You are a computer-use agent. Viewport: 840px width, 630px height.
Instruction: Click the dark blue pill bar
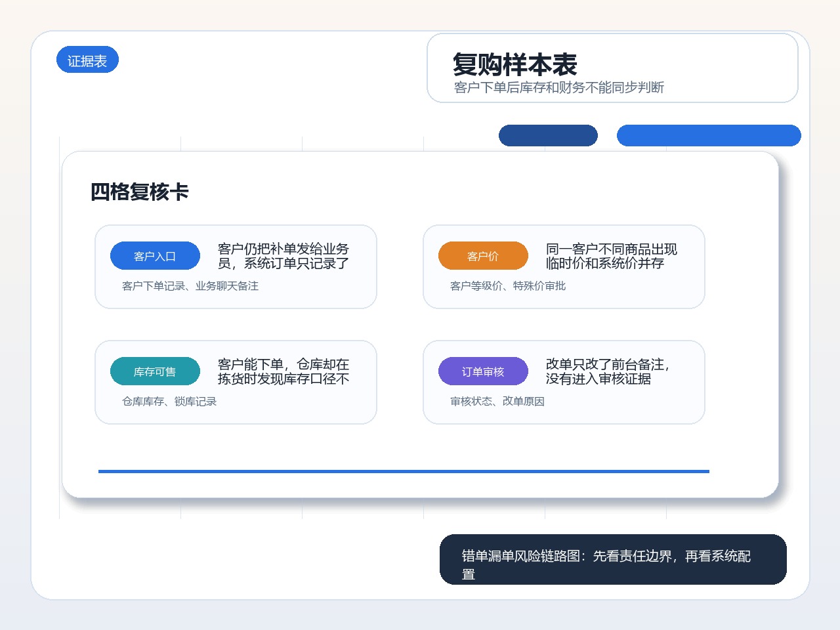click(548, 135)
